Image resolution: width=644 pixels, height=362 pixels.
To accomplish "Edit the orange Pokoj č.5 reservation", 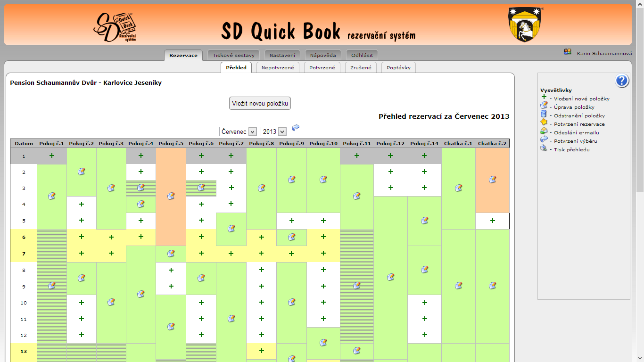I will tap(171, 196).
